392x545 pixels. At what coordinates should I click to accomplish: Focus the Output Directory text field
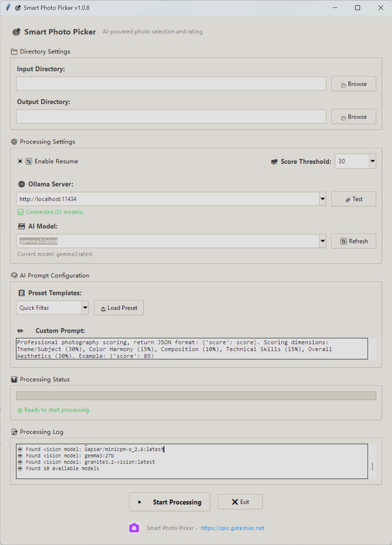pos(171,117)
